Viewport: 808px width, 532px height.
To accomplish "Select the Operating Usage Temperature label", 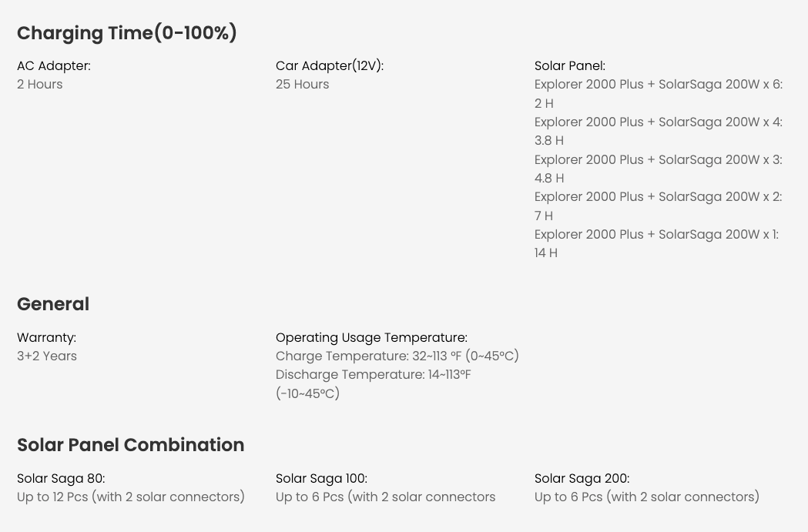I will click(371, 338).
